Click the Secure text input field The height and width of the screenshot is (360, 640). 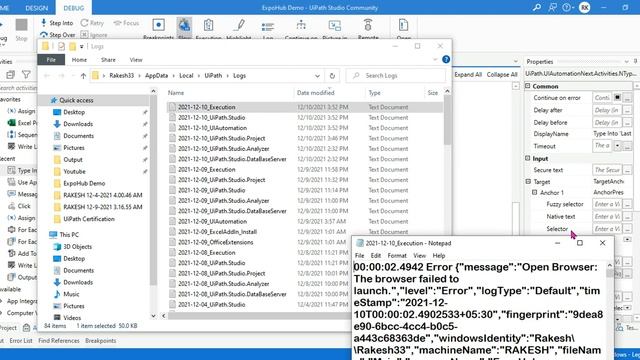pyautogui.click(x=607, y=170)
